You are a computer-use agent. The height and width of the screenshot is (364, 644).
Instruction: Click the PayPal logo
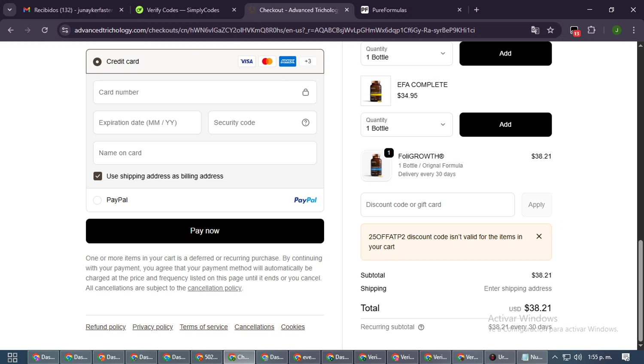tap(305, 200)
